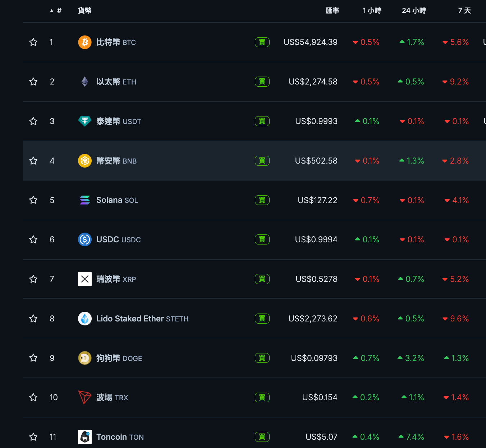The height and width of the screenshot is (448, 486).
Task: Click the price US$2,274.58
Action: click(x=313, y=82)
